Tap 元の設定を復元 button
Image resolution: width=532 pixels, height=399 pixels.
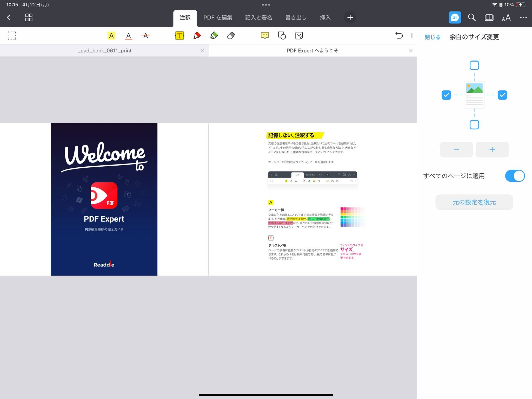pyautogui.click(x=474, y=202)
